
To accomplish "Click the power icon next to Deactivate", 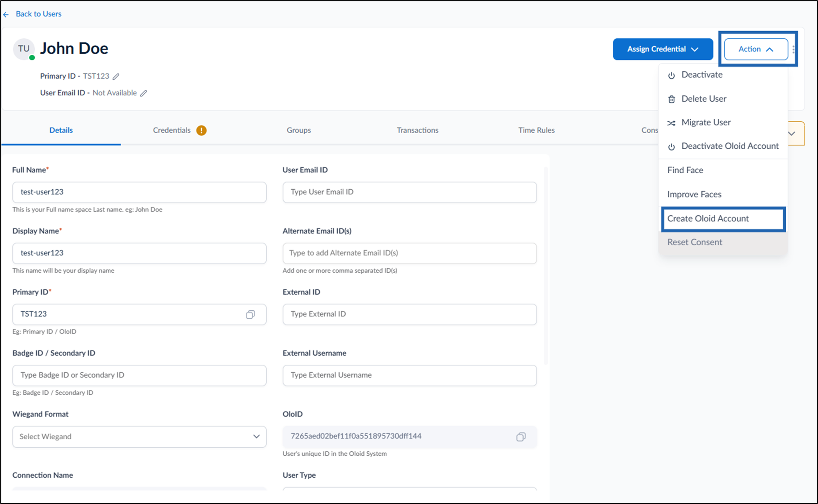I will [671, 75].
